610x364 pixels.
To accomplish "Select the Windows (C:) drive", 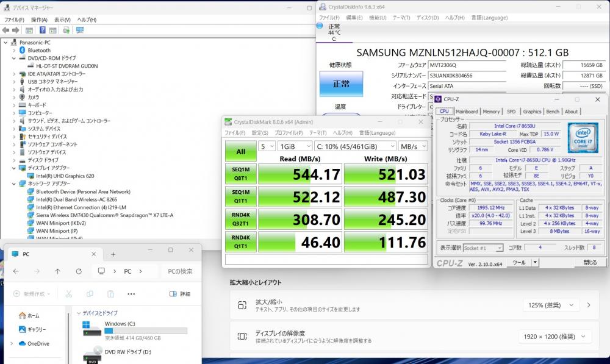I will [135, 330].
